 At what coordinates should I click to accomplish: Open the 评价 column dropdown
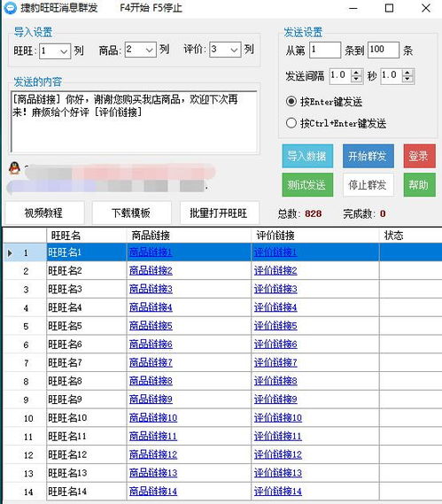coord(225,50)
